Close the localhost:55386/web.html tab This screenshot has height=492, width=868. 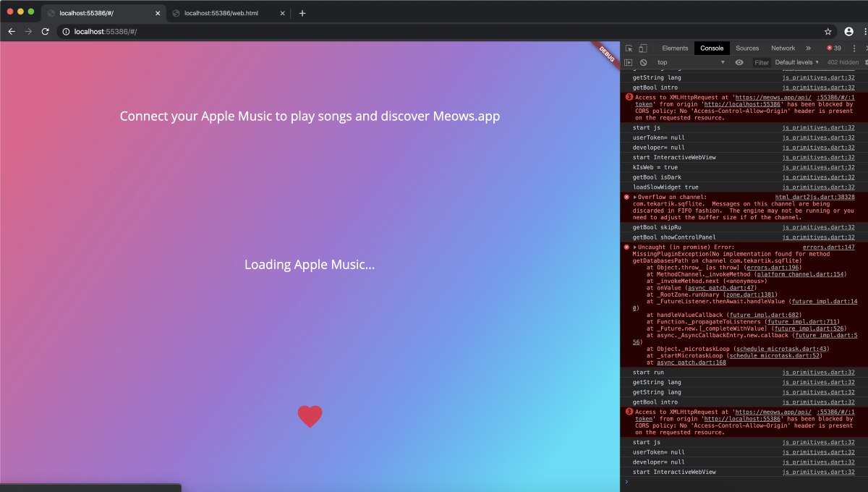coord(284,13)
